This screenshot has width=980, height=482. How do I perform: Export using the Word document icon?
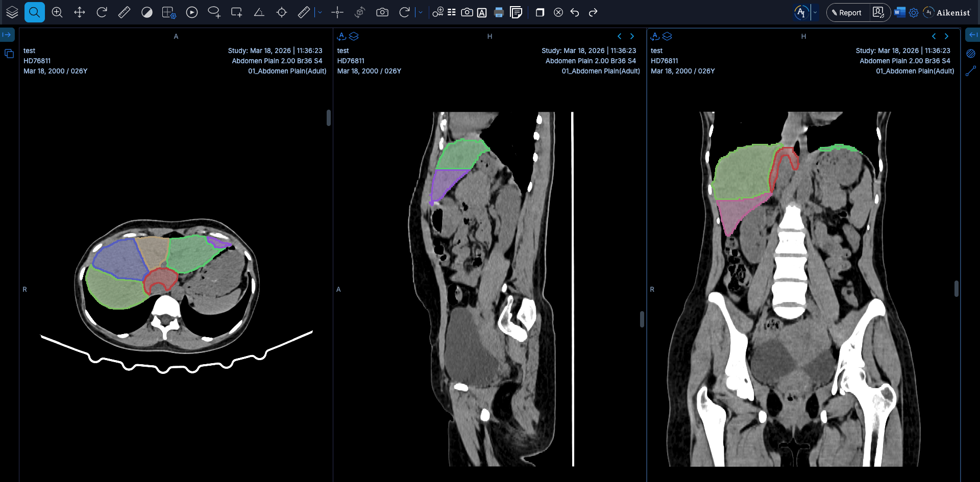899,12
